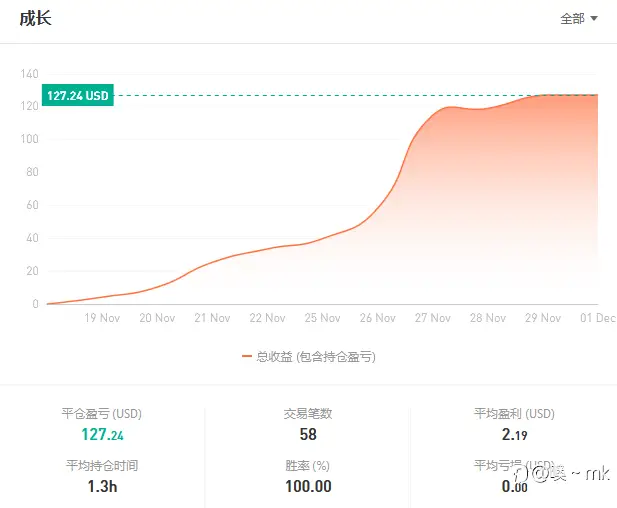Click the watermark logo icon

coord(521,474)
